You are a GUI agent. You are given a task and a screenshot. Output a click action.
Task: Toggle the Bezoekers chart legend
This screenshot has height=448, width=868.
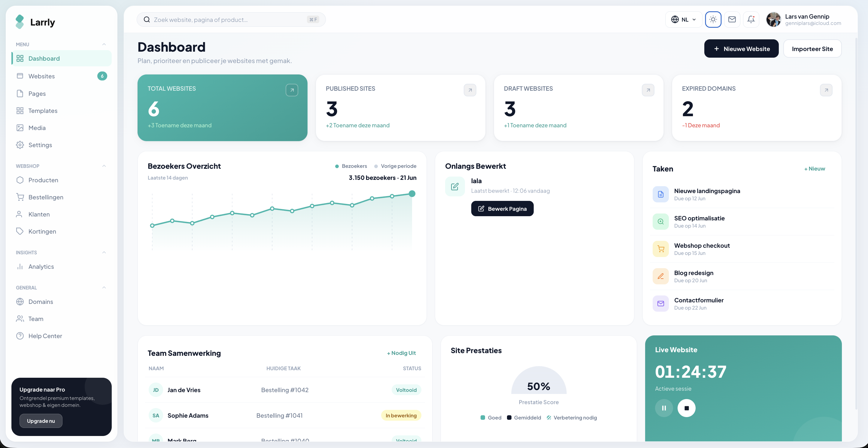point(351,166)
